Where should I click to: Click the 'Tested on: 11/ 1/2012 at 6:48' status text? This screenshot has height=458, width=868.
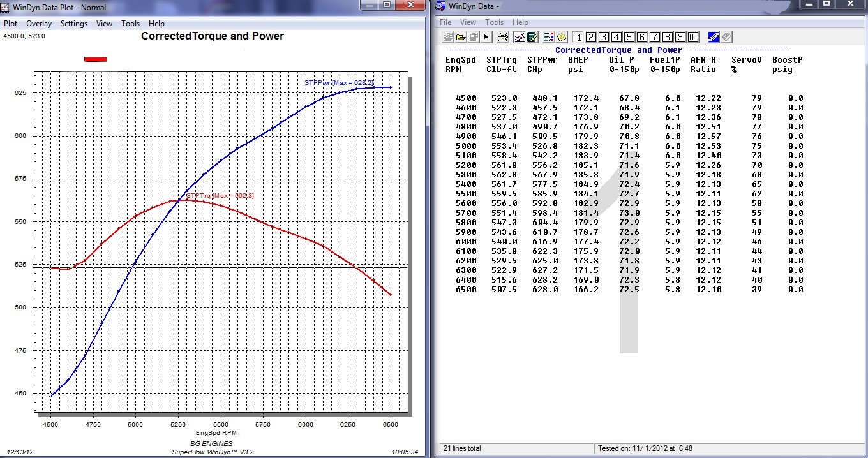pyautogui.click(x=645, y=448)
